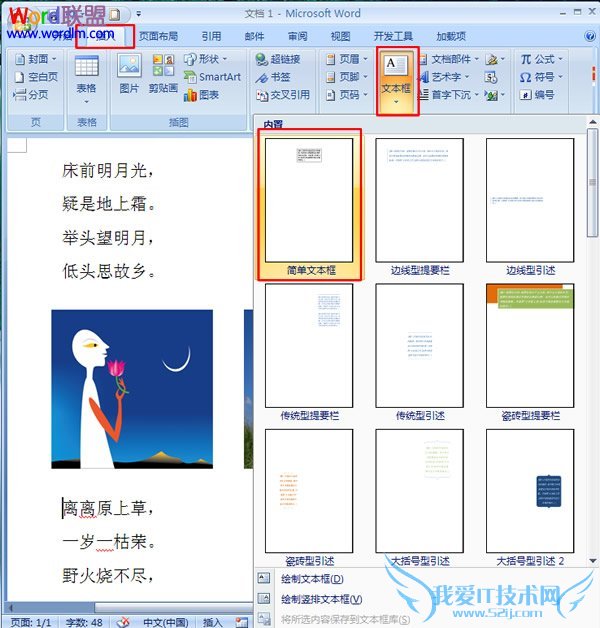This screenshot has width=600, height=628.
Task: Insert a hyperlink (超链接)
Action: [x=278, y=59]
